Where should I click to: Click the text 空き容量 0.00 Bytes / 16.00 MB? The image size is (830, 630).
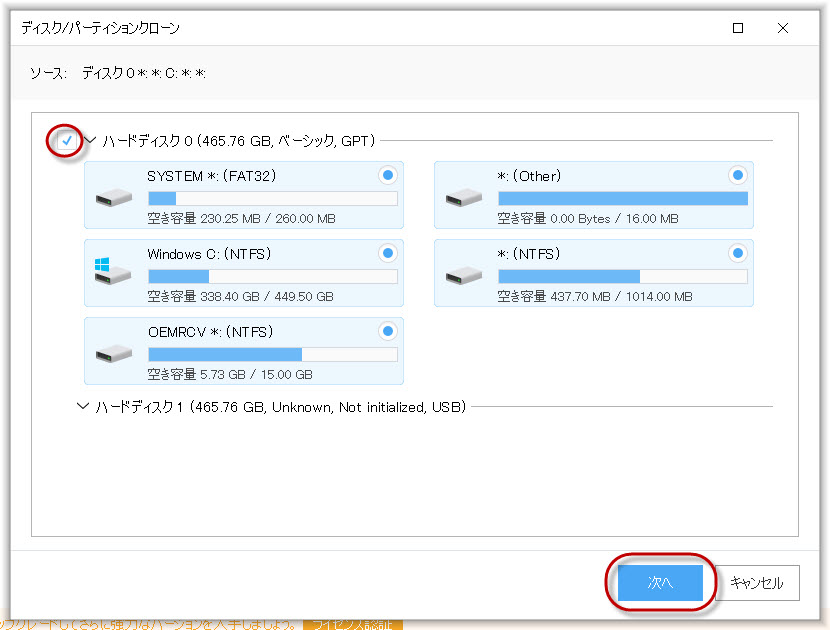point(588,218)
